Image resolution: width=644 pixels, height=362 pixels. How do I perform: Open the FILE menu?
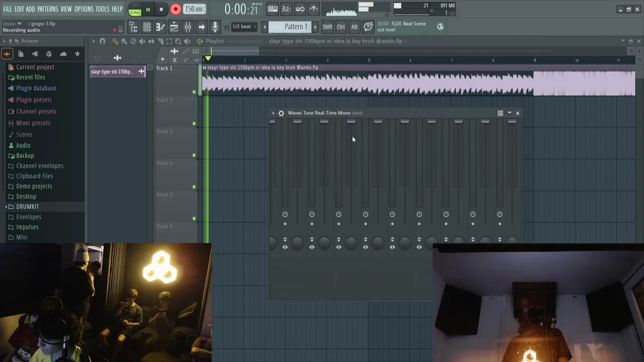(x=8, y=9)
